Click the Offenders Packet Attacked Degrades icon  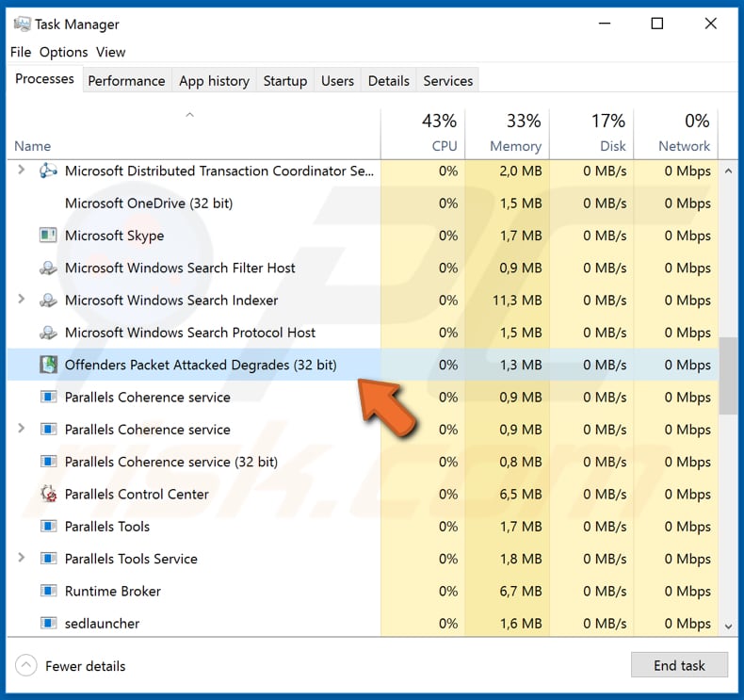coord(48,365)
